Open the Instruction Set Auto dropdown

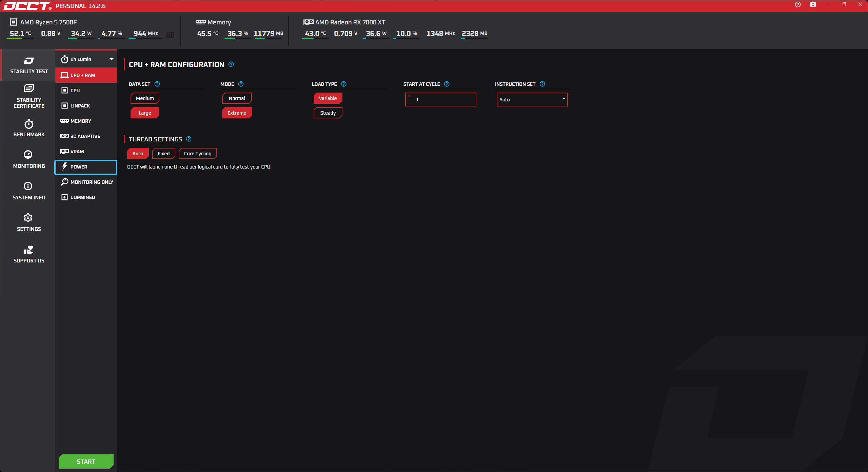(x=532, y=99)
